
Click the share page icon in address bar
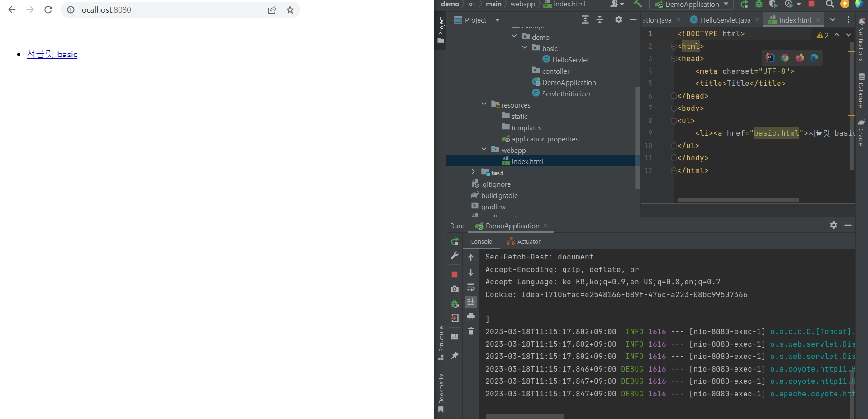pyautogui.click(x=272, y=10)
